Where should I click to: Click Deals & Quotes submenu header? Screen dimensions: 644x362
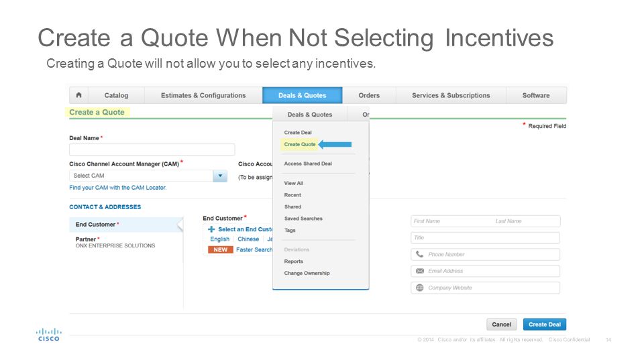[310, 115]
